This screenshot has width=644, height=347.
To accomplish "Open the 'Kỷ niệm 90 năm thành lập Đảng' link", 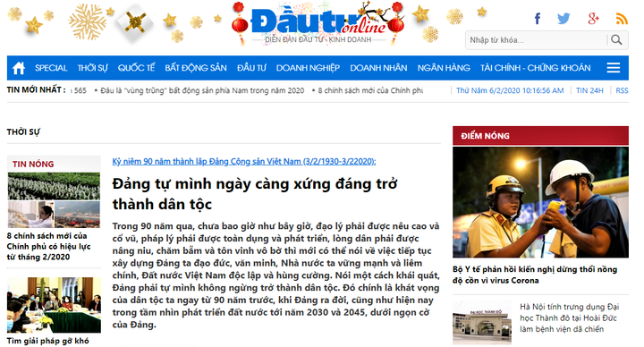I will pyautogui.click(x=244, y=161).
